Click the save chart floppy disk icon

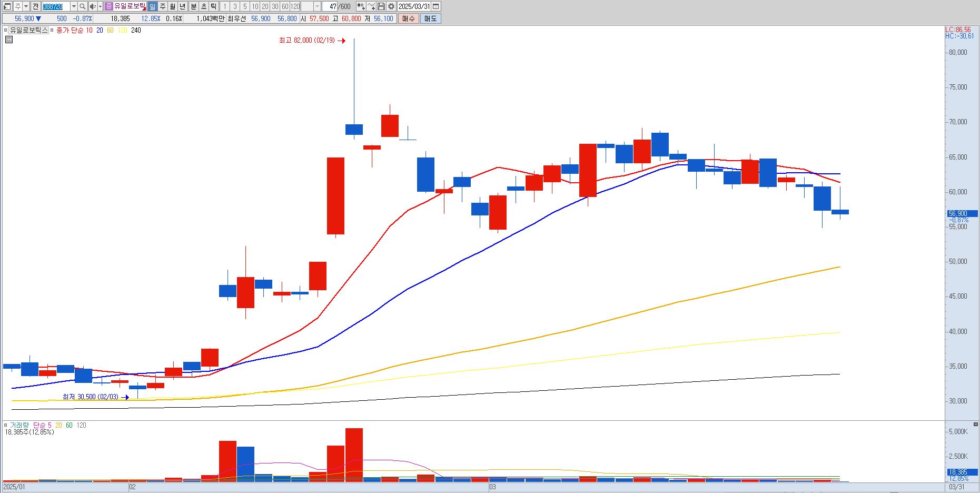click(x=381, y=6)
